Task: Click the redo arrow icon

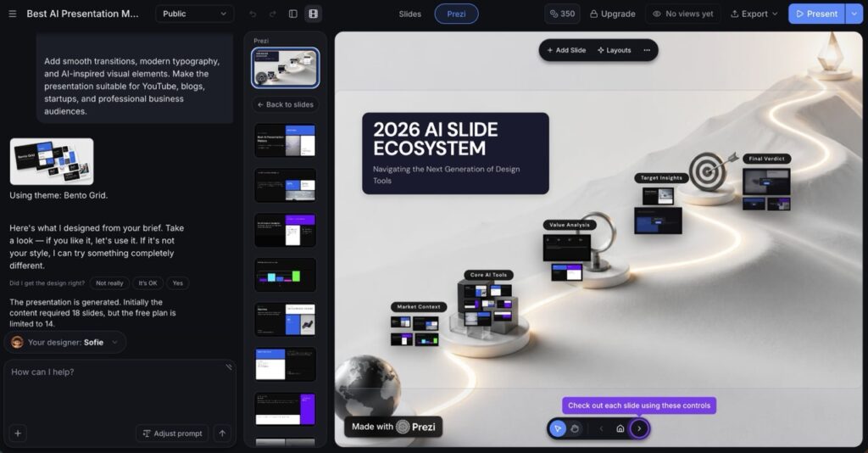Action: (x=273, y=14)
